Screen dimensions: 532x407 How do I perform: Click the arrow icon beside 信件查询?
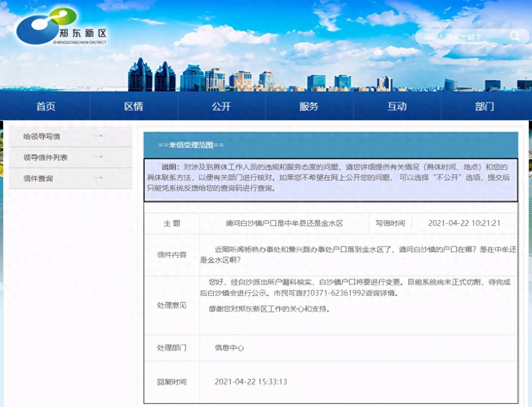(x=98, y=178)
